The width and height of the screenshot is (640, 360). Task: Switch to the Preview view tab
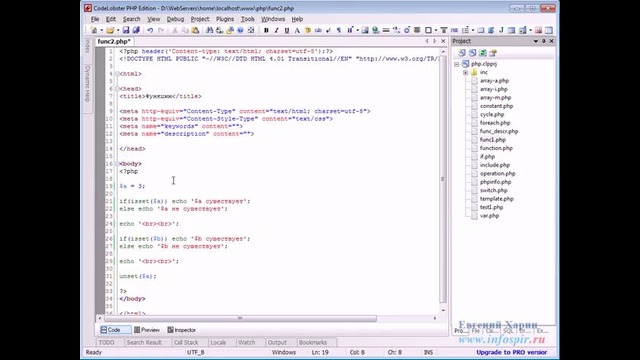(147, 330)
